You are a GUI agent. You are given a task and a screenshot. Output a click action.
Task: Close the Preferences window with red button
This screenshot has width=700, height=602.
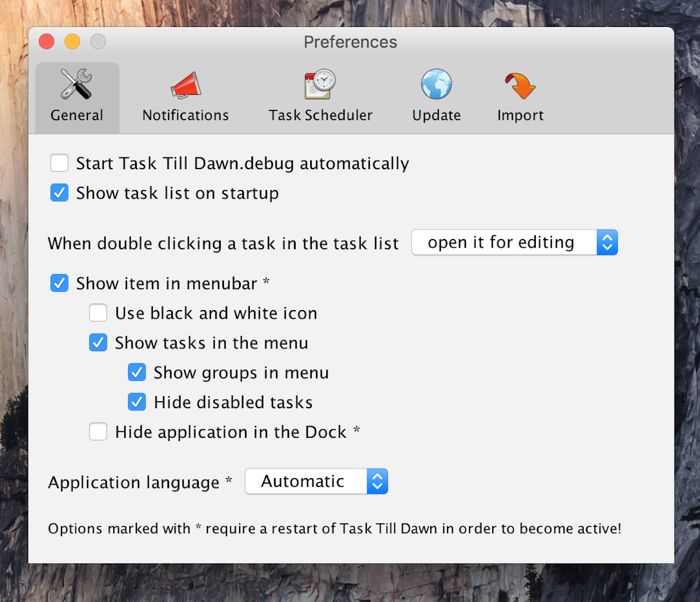pos(47,41)
